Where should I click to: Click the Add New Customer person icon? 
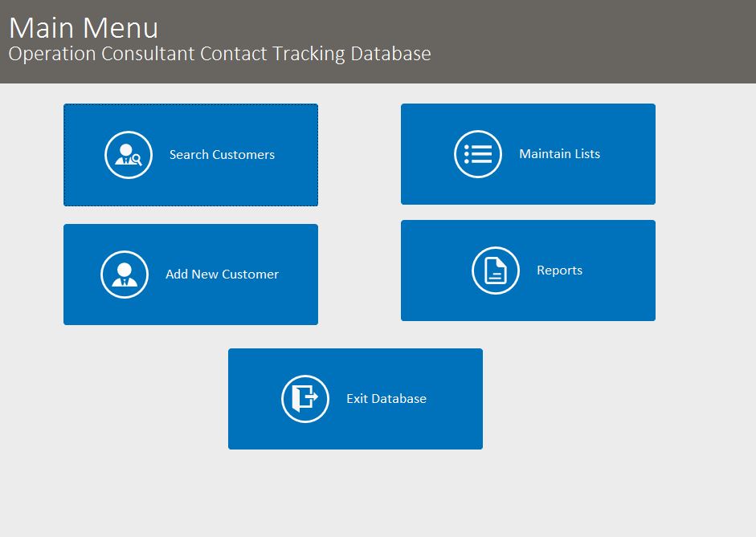125,275
